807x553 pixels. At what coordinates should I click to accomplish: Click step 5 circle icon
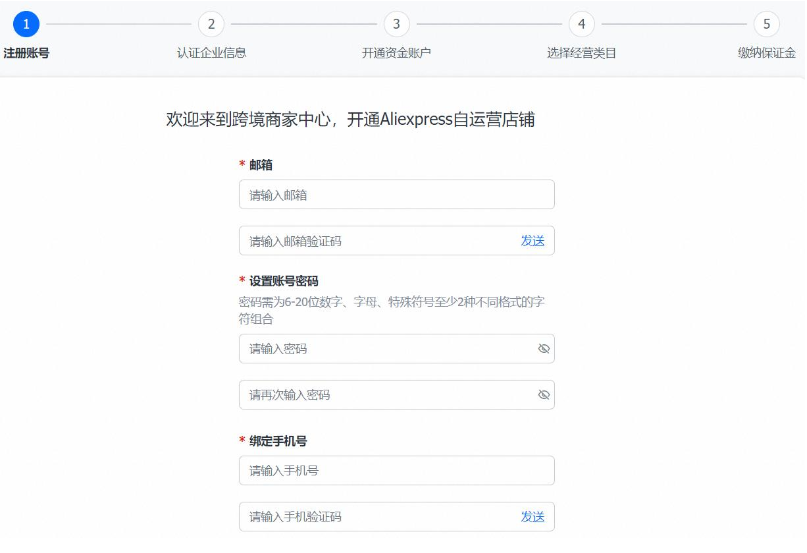(x=766, y=25)
